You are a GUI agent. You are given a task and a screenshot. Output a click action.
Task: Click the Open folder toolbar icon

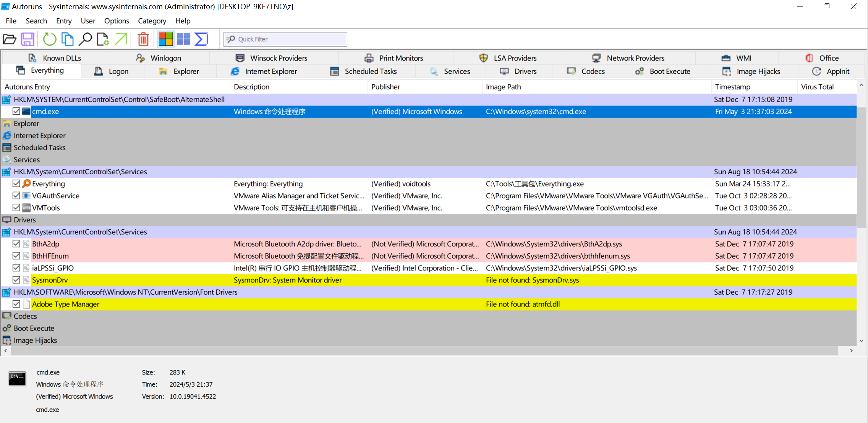[x=9, y=39]
